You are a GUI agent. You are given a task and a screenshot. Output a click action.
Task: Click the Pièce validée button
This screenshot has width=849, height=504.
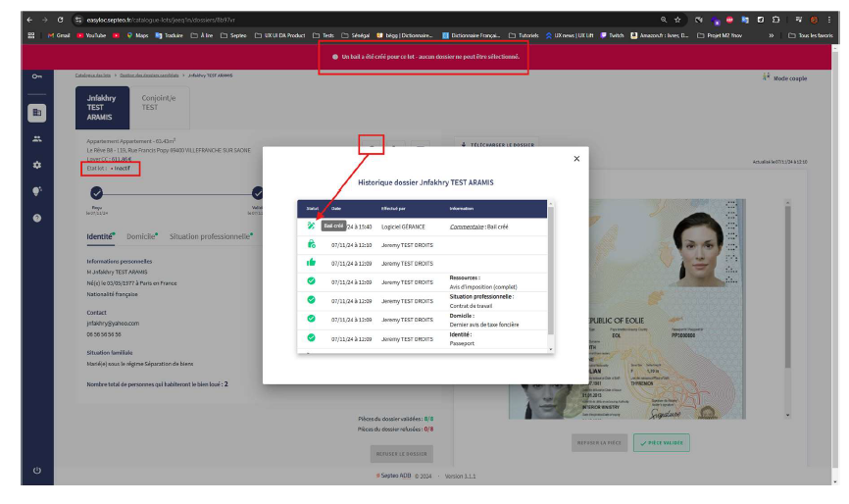pyautogui.click(x=663, y=443)
